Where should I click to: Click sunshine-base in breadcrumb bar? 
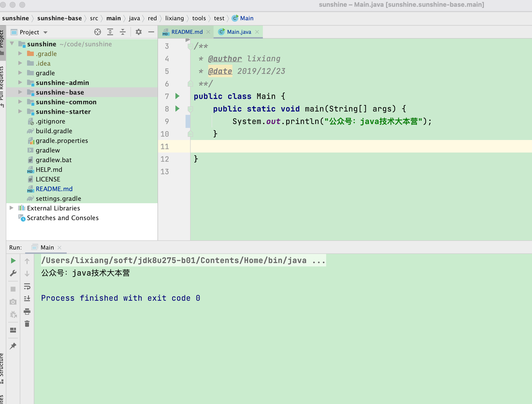(59, 18)
